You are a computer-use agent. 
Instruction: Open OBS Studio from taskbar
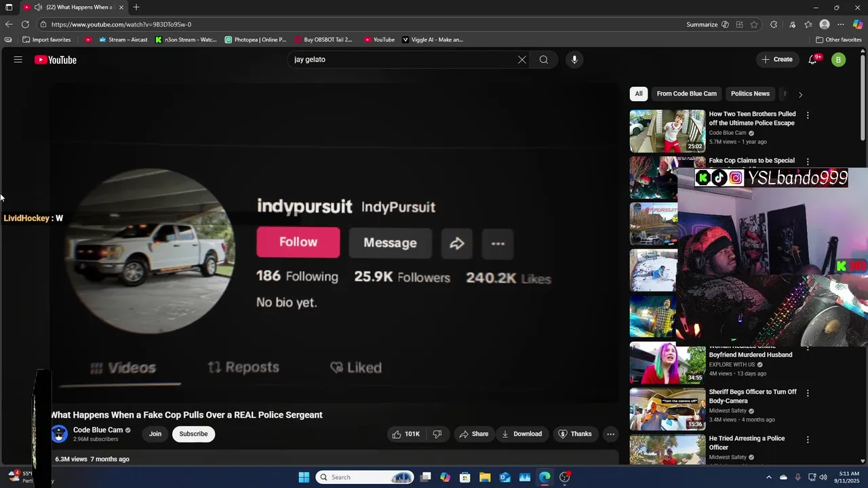[564, 477]
